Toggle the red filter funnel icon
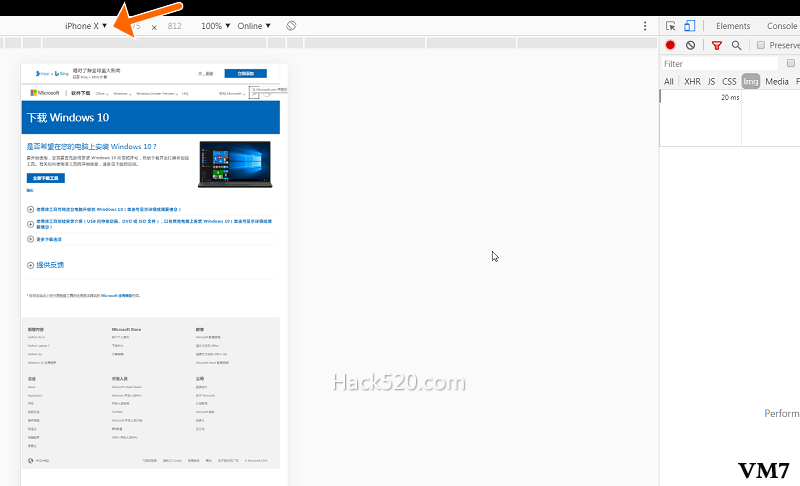This screenshot has height=486, width=800. click(x=716, y=45)
